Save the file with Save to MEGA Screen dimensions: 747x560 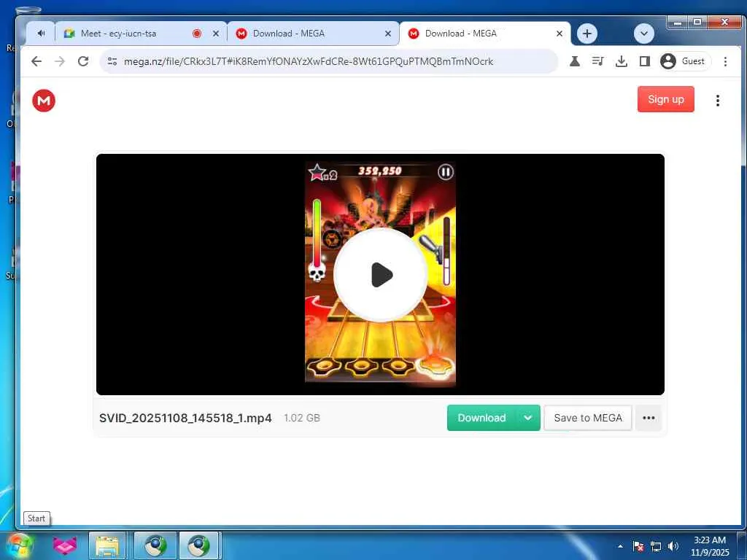coord(588,418)
